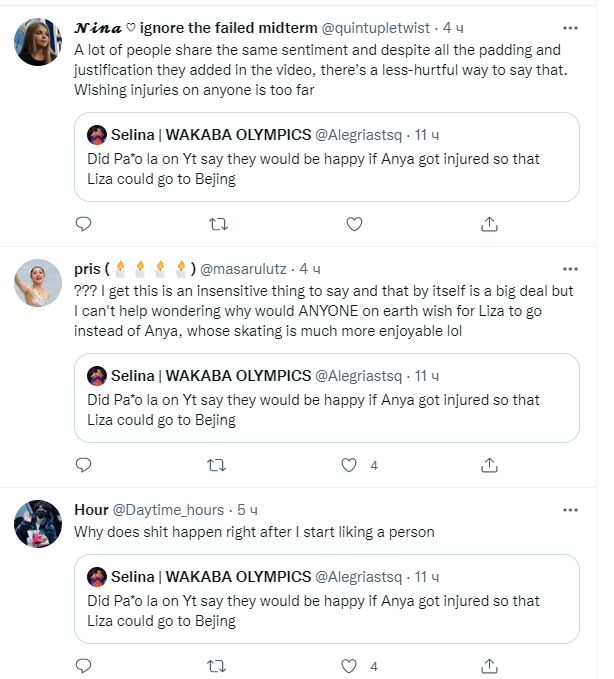
Task: View pris's profile avatar
Action: [x=40, y=285]
